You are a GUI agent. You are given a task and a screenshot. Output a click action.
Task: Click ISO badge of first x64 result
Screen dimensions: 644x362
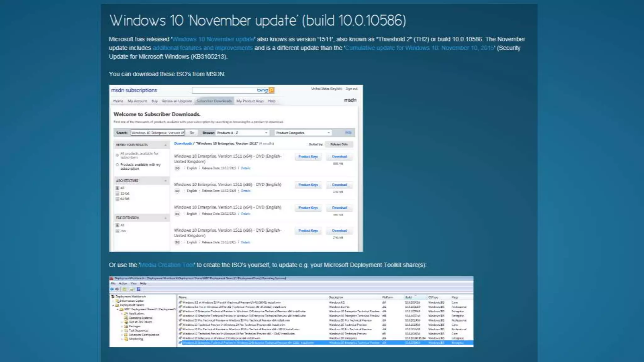click(177, 168)
